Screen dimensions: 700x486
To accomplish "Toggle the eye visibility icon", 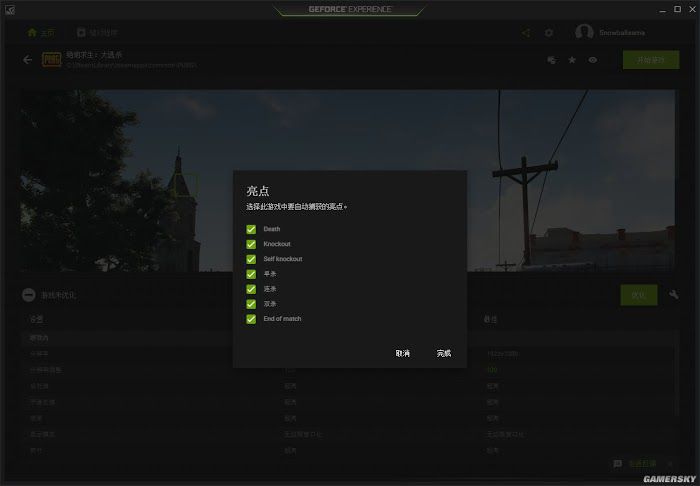I will tap(592, 60).
